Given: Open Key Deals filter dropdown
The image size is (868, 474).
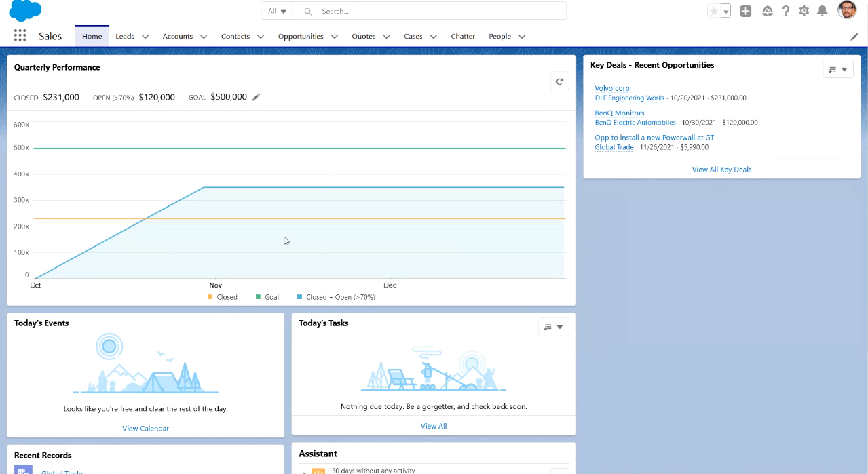Looking at the screenshot, I should [837, 69].
